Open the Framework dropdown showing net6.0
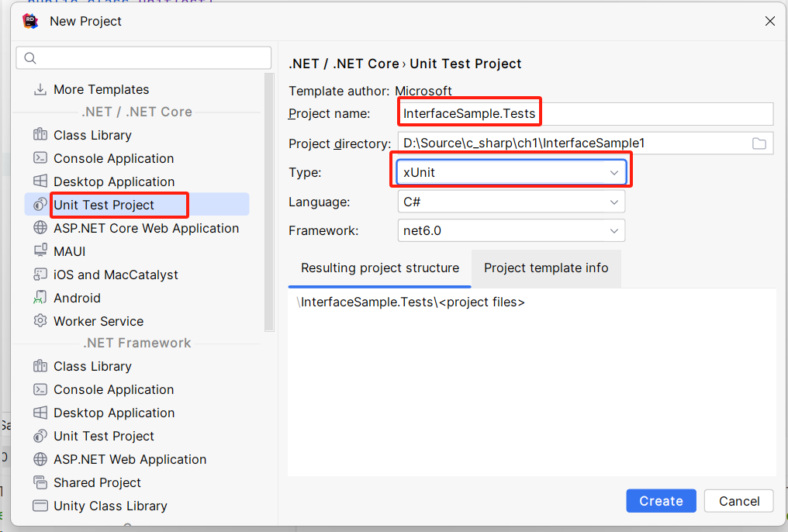This screenshot has height=532, width=788. (x=511, y=230)
